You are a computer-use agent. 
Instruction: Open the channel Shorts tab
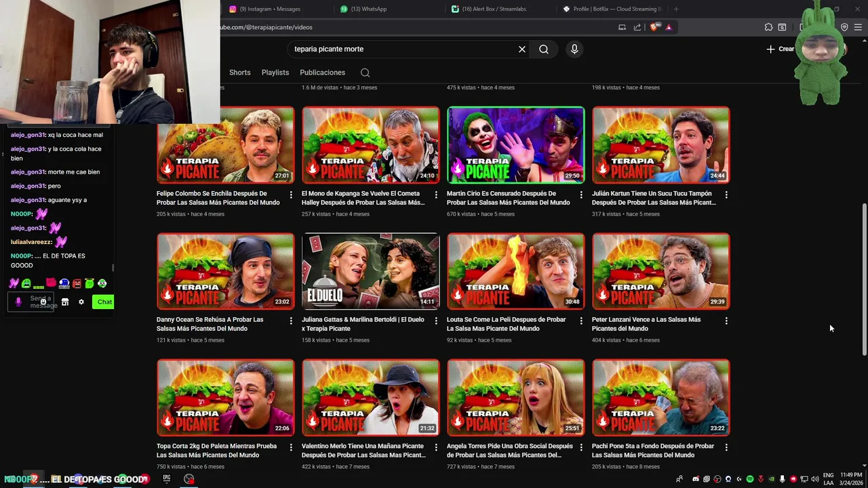(x=239, y=73)
